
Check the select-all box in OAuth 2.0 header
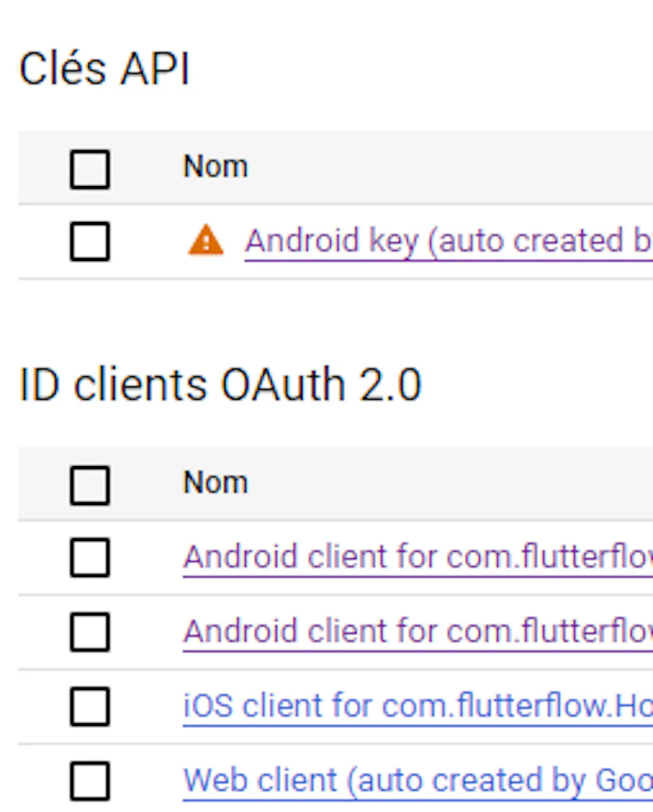(89, 485)
